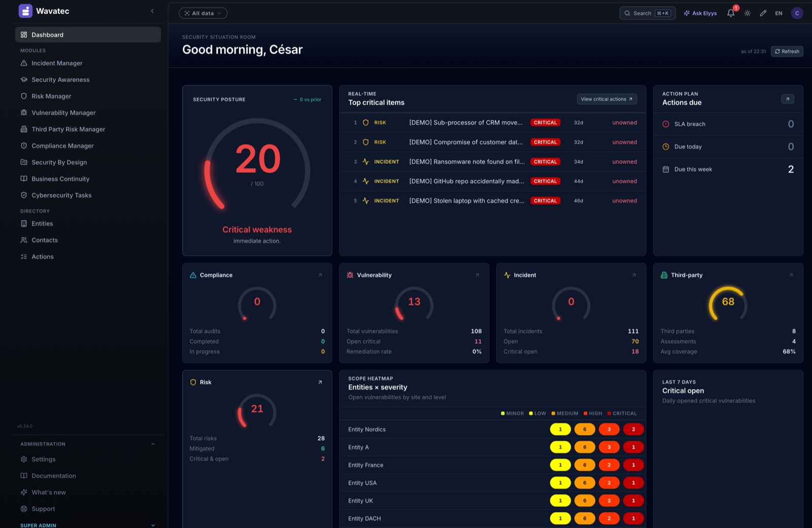Select Entity Nordics critical severity cell
Viewport: 812px width, 528px height.
[x=633, y=429]
